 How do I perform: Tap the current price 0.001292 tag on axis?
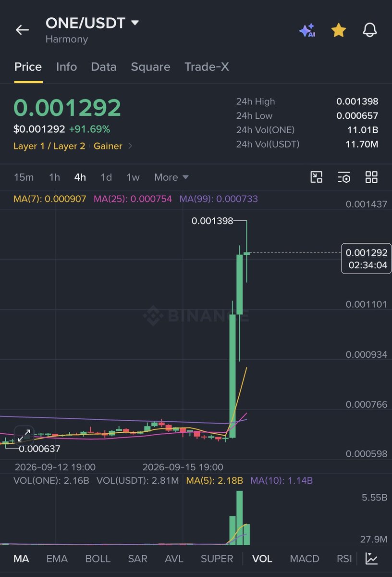tap(366, 259)
